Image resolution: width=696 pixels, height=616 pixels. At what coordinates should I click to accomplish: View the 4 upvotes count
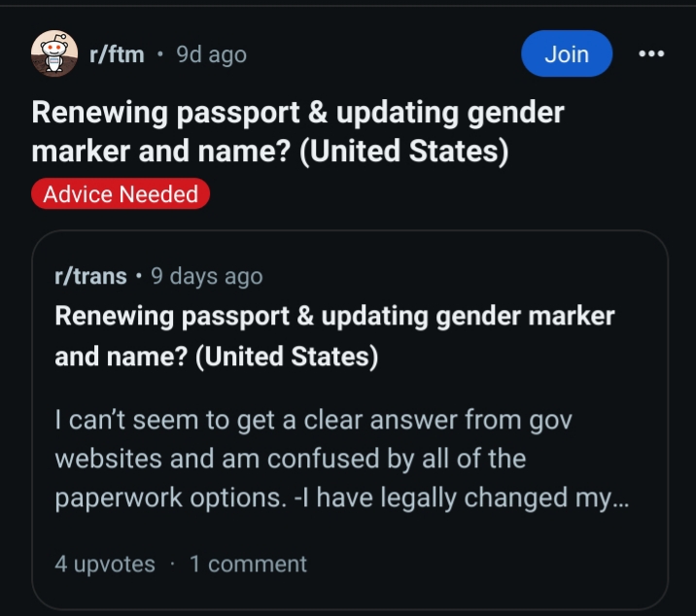(x=105, y=565)
